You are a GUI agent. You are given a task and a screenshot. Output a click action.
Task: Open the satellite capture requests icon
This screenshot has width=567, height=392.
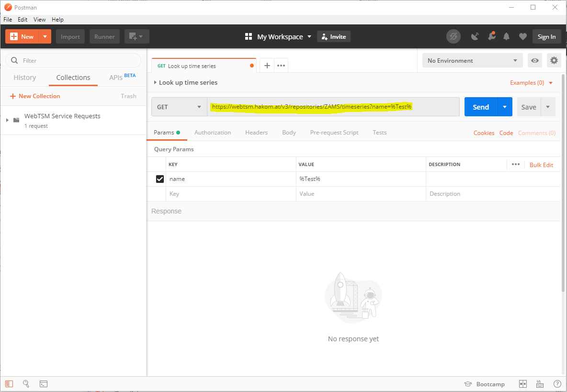(475, 36)
